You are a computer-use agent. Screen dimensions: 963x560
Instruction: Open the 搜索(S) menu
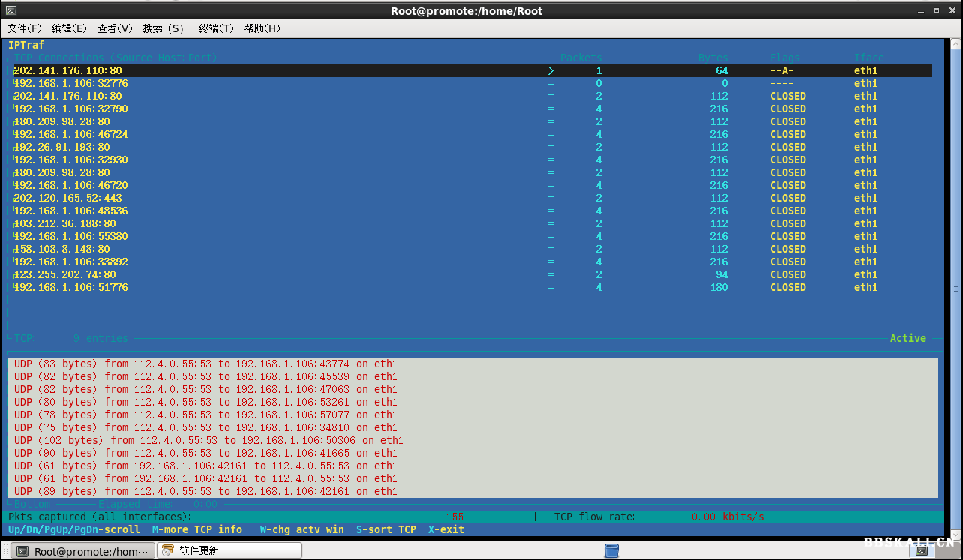[163, 28]
